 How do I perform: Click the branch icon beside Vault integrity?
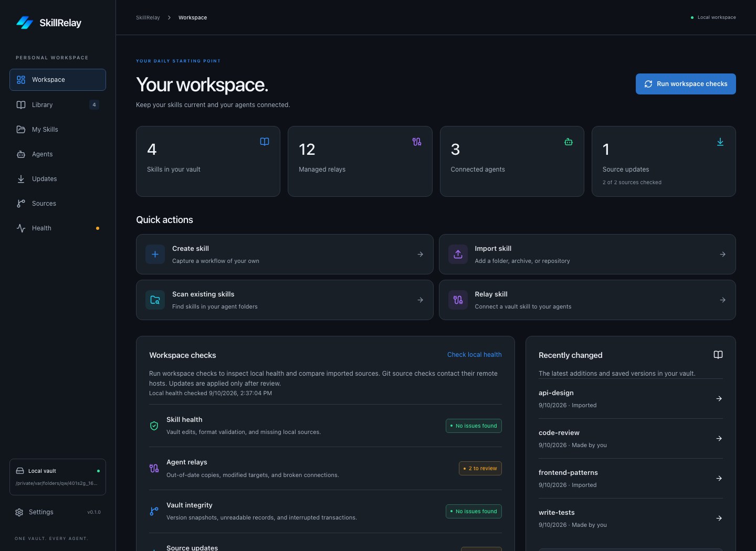click(x=154, y=511)
